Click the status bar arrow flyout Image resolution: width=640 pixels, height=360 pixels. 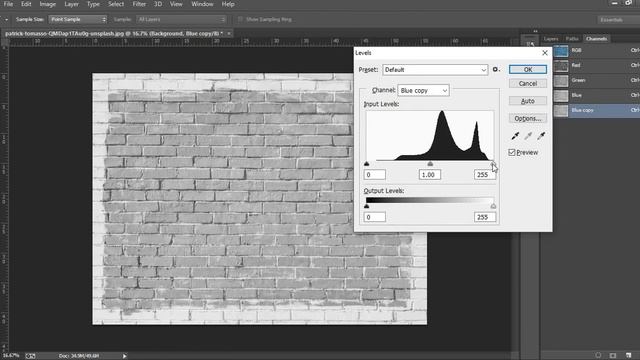point(124,356)
